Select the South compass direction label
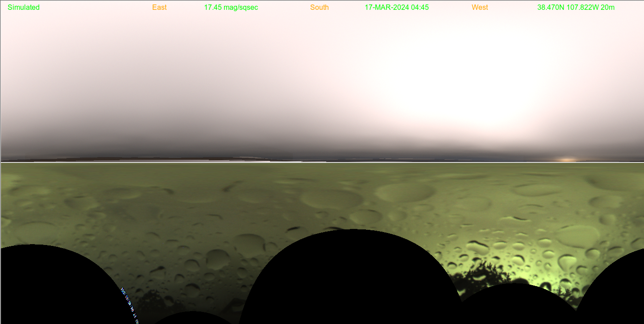This screenshot has height=324, width=644. pyautogui.click(x=319, y=7)
